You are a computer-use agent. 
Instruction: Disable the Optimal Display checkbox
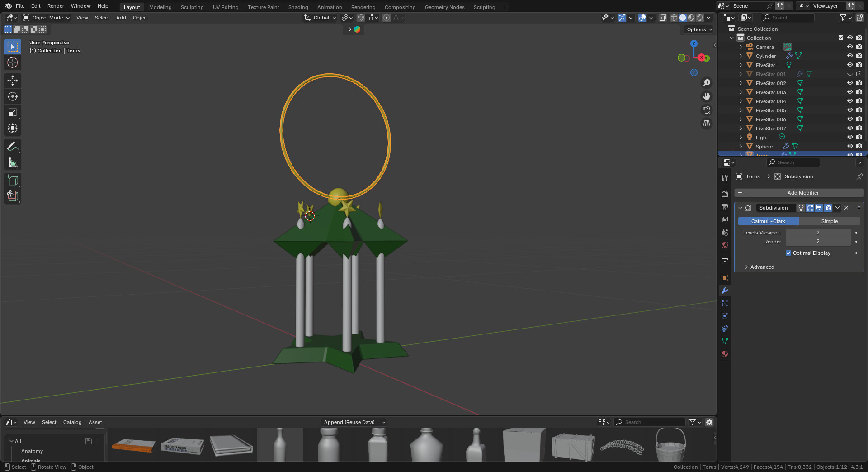[x=788, y=253]
